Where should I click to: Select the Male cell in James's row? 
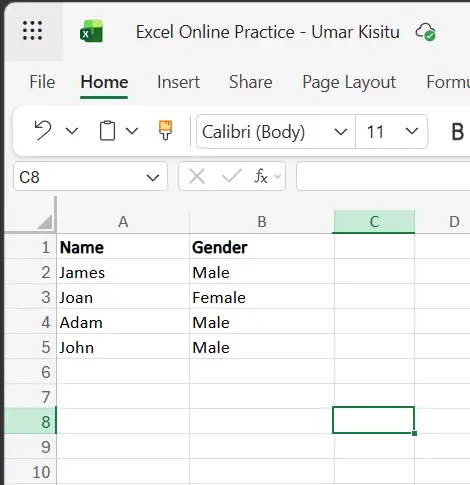pos(262,271)
